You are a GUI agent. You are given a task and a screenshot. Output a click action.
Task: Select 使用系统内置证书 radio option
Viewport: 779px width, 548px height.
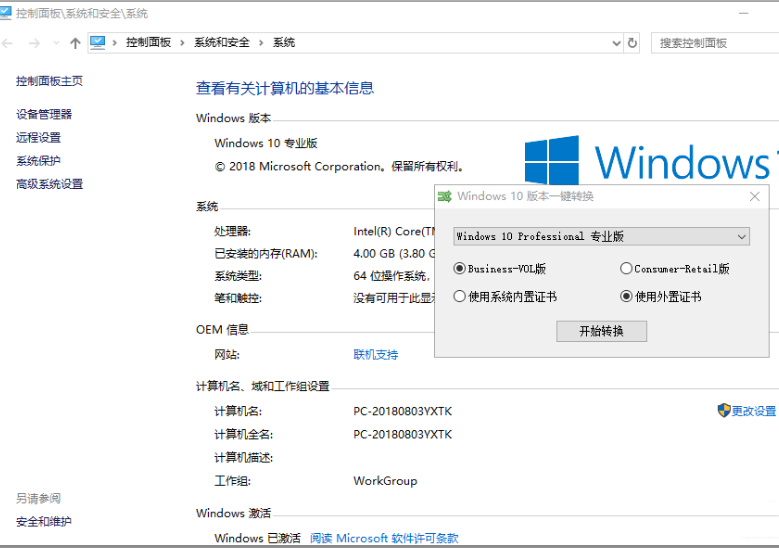pyautogui.click(x=460, y=297)
